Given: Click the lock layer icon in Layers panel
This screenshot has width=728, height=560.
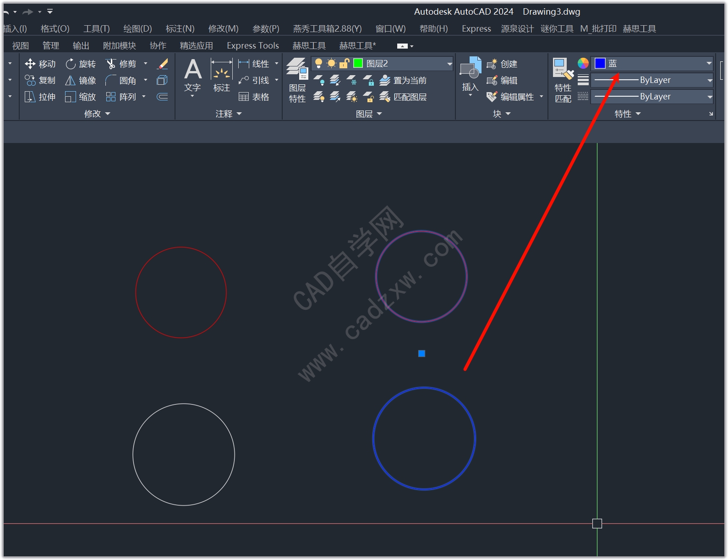Looking at the screenshot, I should [x=368, y=80].
